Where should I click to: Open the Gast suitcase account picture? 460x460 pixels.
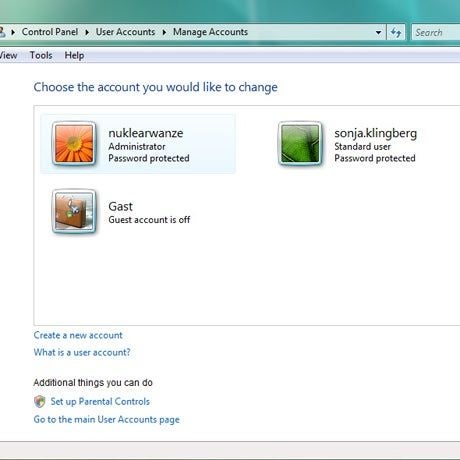(x=74, y=211)
